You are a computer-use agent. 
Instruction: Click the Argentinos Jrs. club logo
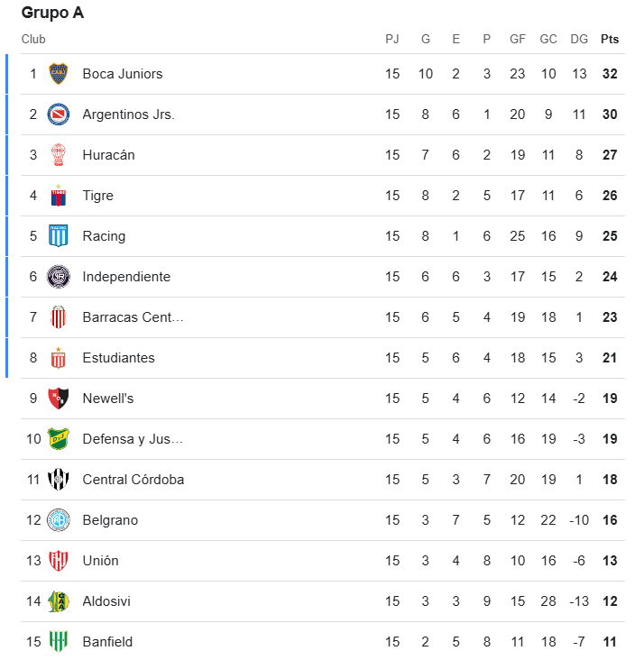point(58,115)
